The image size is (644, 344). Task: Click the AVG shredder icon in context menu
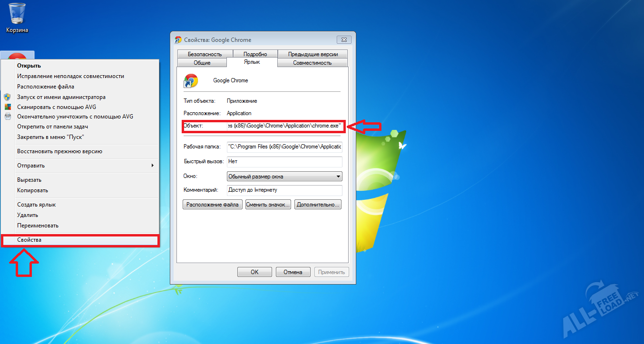tap(8, 117)
